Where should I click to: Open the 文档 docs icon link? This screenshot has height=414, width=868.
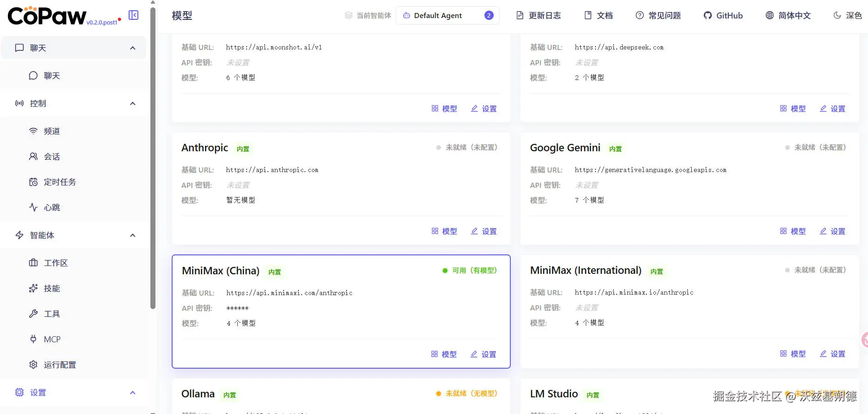pos(588,15)
